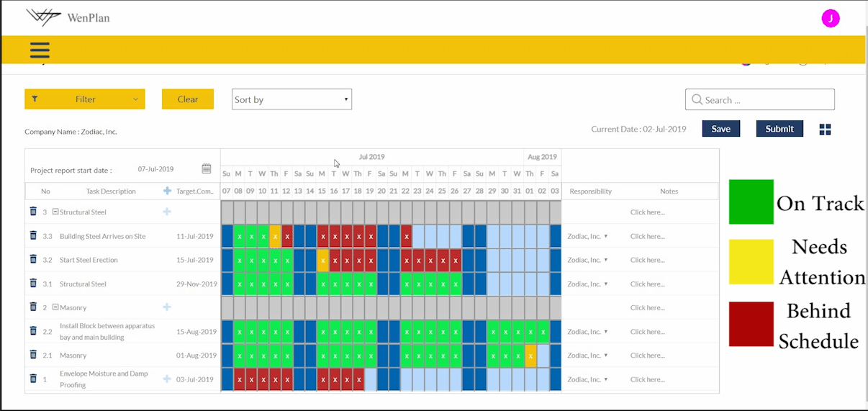Delete task 3.2 Start Steel Erection
Screen dimensions: 868x411
click(x=32, y=259)
